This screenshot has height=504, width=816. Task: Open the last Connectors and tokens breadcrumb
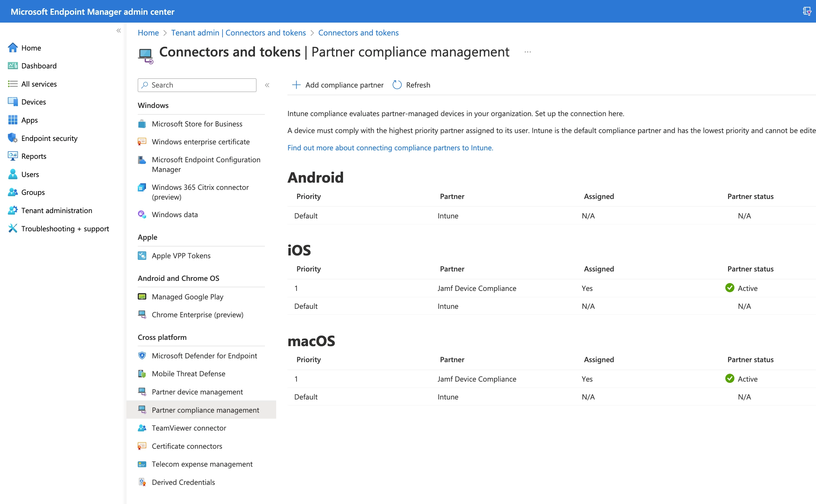358,33
